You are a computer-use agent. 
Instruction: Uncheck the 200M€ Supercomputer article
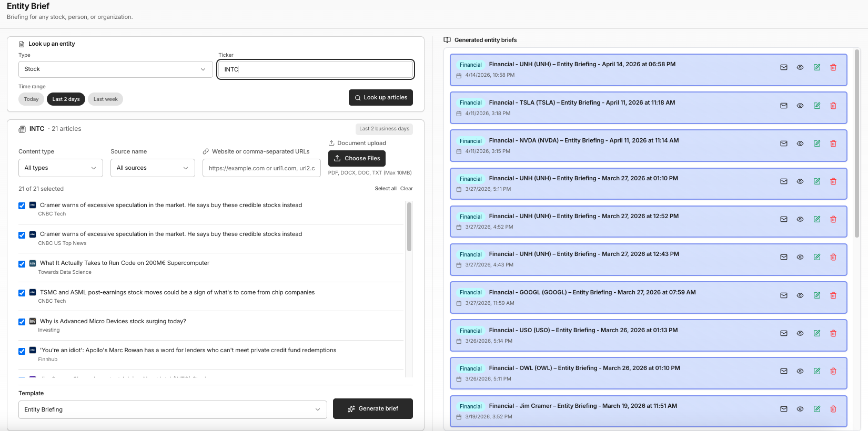point(22,264)
